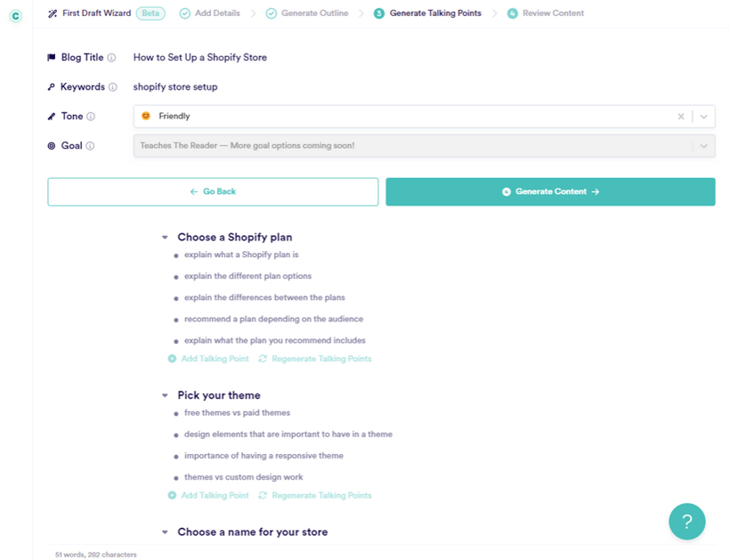The height and width of the screenshot is (560, 730).
Task: Click the Blog Title flag icon
Action: tap(52, 58)
